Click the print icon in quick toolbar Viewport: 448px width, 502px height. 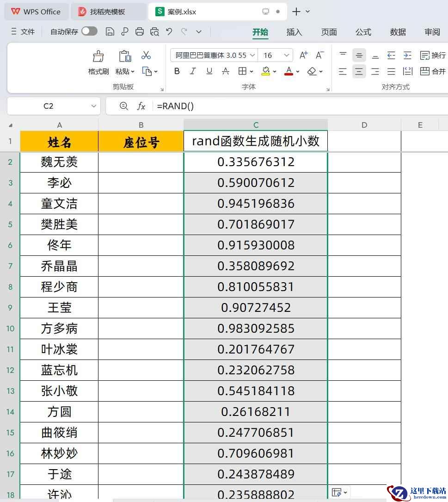[140, 31]
